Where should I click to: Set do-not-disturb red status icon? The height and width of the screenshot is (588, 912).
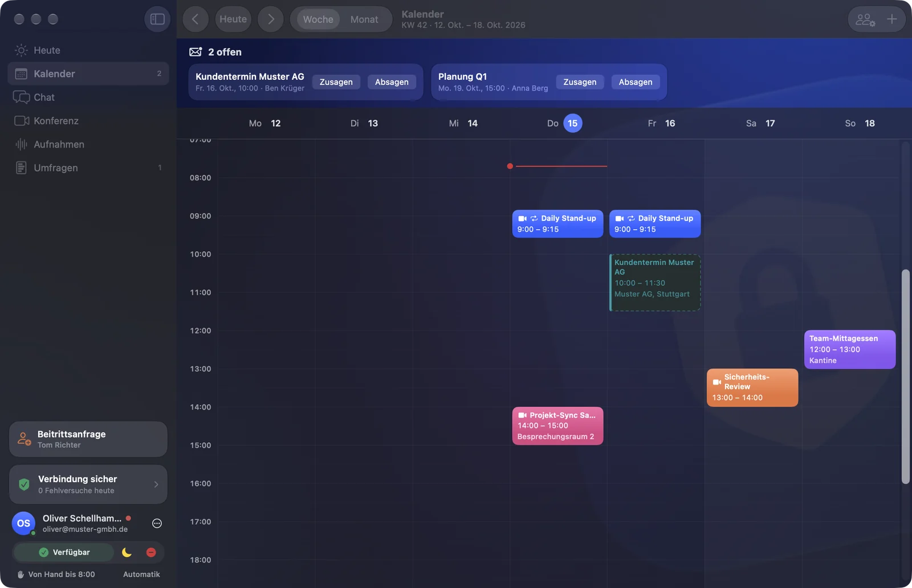(x=151, y=552)
